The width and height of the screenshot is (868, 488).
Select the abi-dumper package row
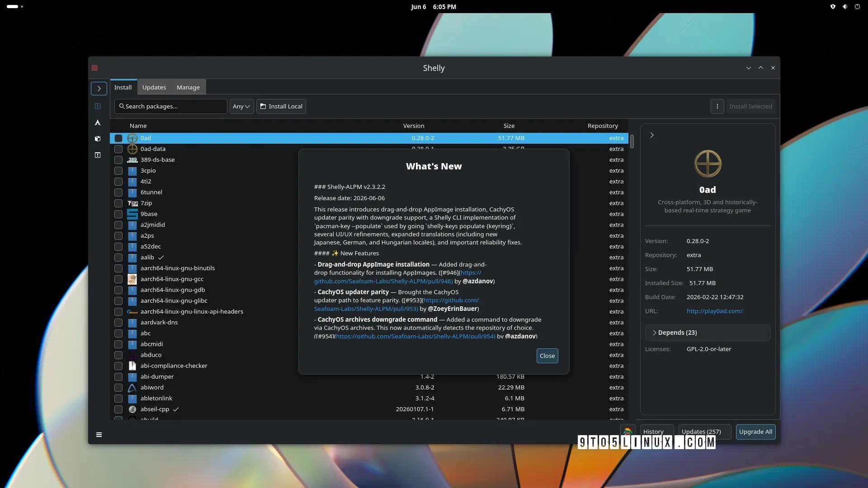(369, 376)
